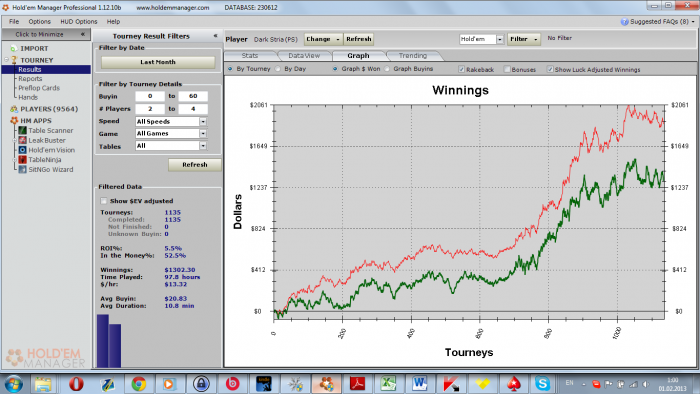Open Windows Explorer from the taskbar
This screenshot has height=394, width=700.
pyautogui.click(x=43, y=384)
